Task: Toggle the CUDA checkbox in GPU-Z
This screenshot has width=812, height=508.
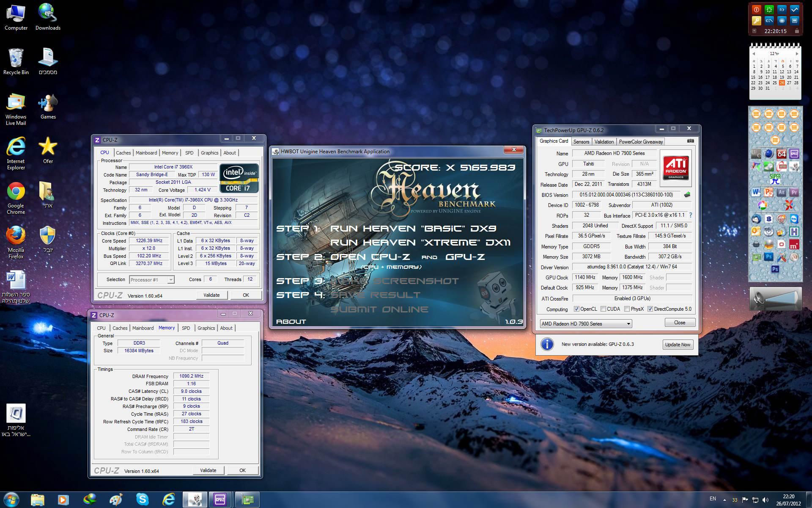Action: [x=603, y=309]
